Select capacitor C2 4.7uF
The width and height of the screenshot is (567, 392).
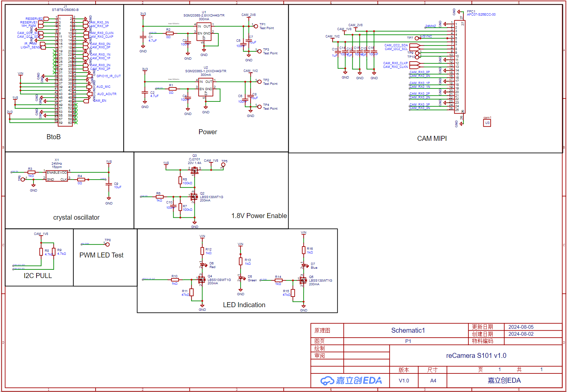coord(145,92)
